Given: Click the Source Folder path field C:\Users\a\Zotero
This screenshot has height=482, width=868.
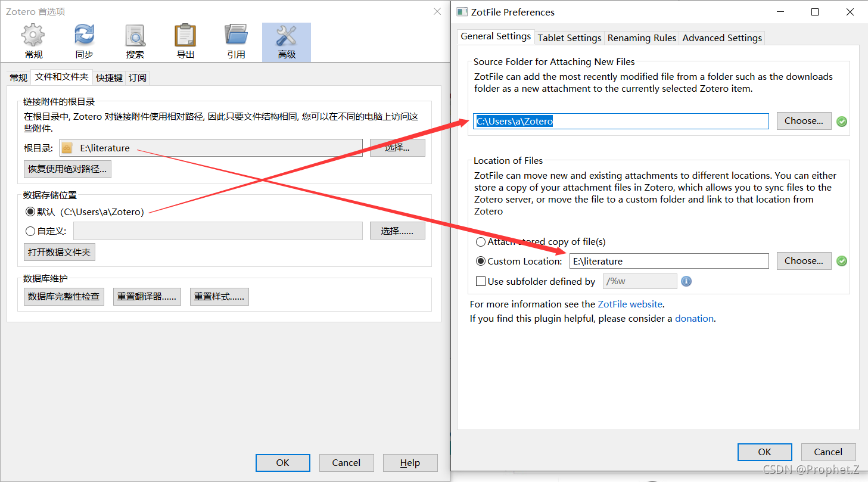Looking at the screenshot, I should pos(621,122).
